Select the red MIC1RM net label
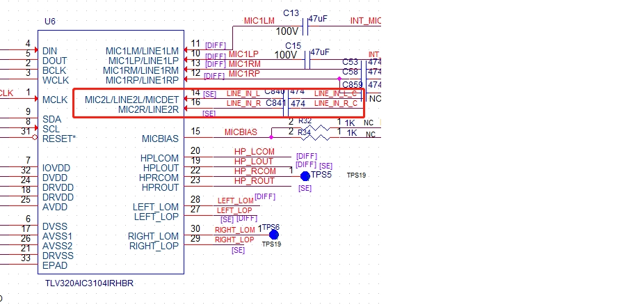This screenshot has height=305, width=644. tap(244, 64)
